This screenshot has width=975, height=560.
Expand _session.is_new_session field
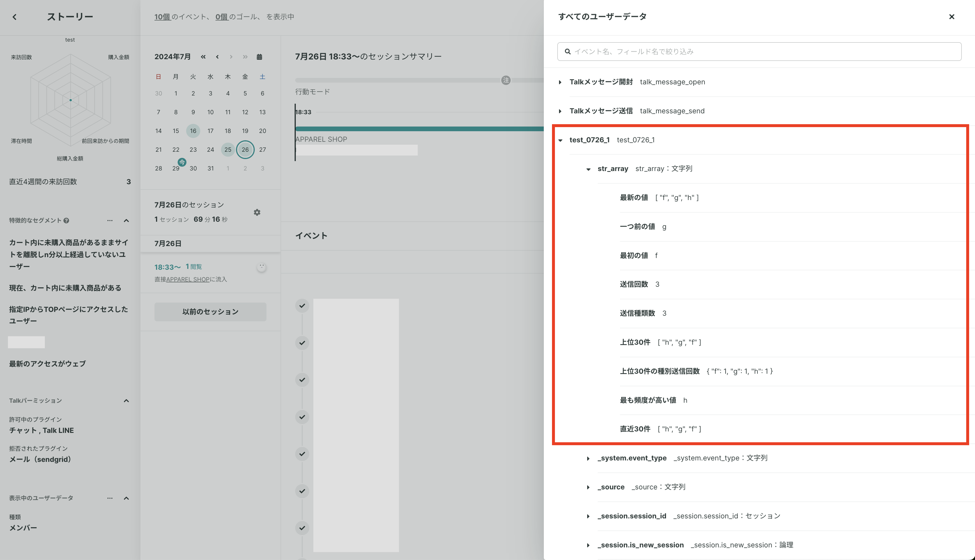(x=588, y=545)
